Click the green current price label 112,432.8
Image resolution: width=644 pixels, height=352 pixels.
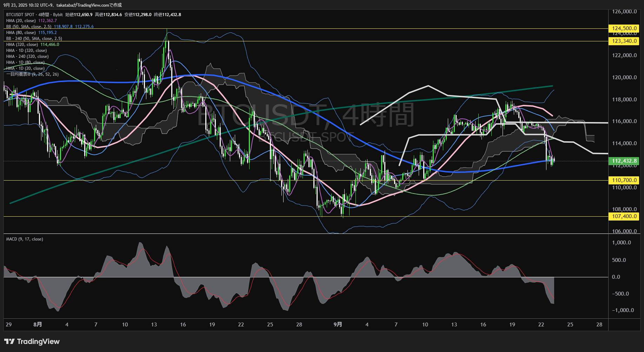coord(624,161)
